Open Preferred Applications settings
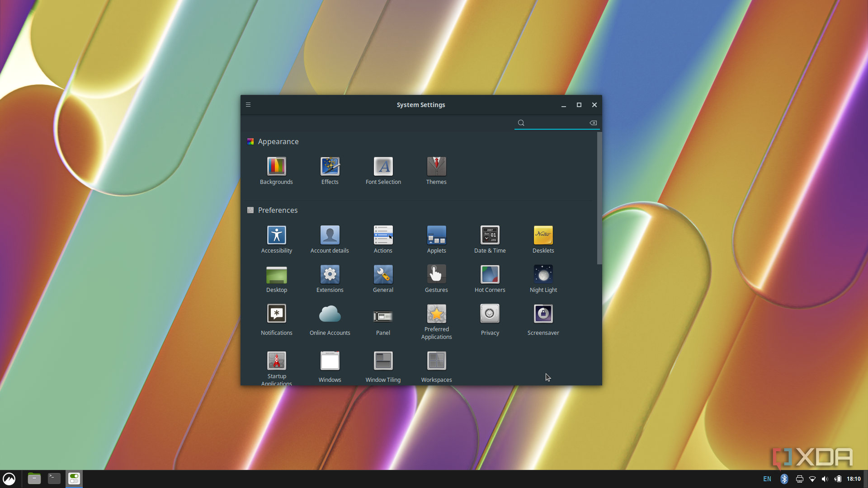 click(x=436, y=322)
